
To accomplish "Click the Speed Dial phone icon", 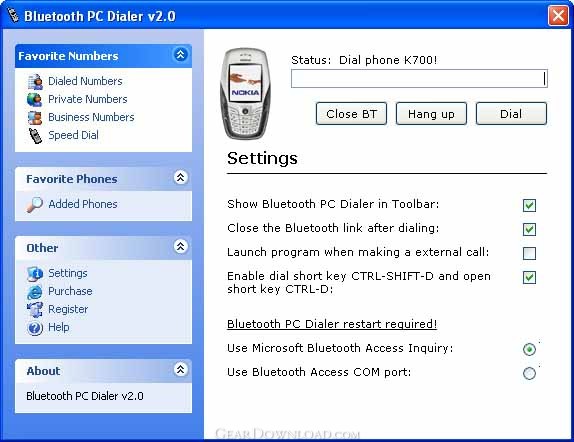I will (36, 135).
